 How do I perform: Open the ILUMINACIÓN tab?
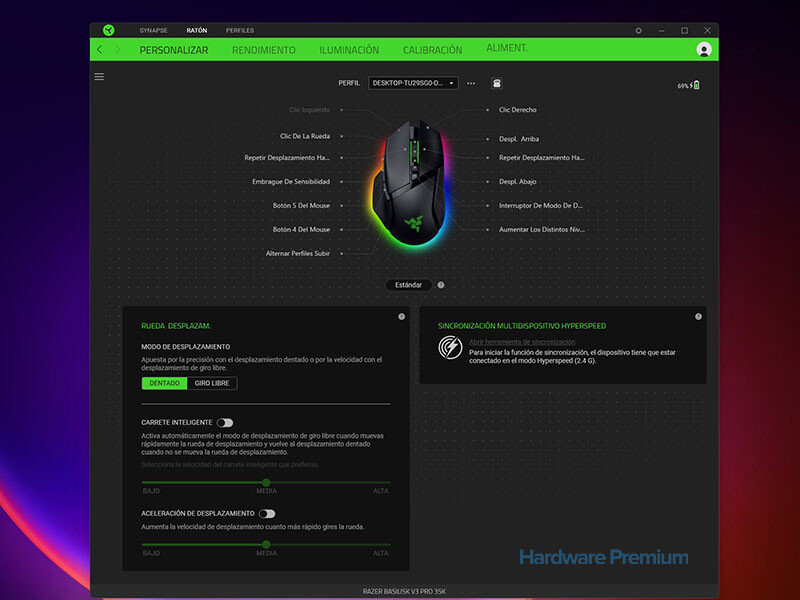click(x=349, y=50)
